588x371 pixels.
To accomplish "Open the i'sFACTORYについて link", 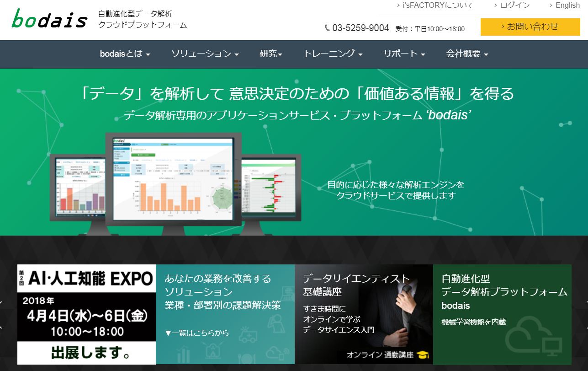I will click(436, 5).
